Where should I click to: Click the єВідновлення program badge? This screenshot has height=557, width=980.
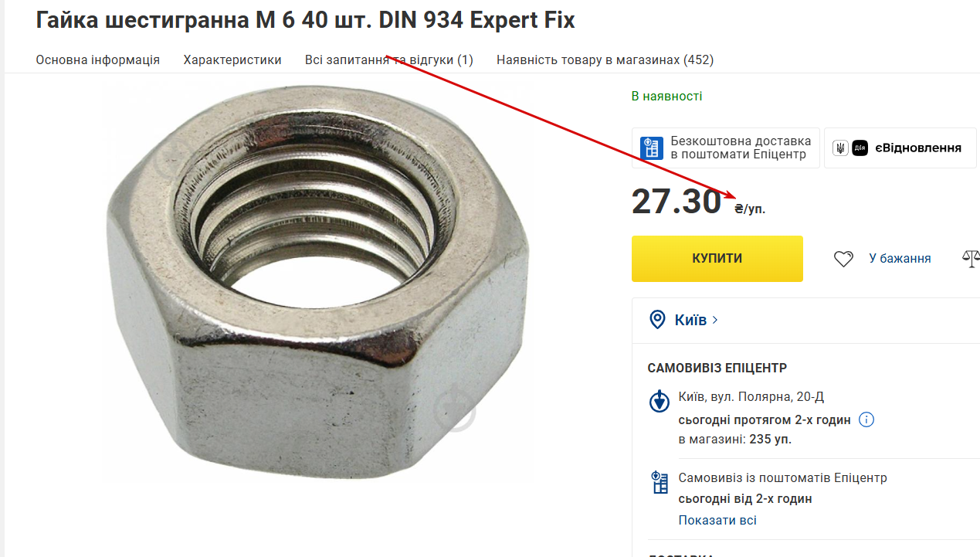(x=900, y=148)
